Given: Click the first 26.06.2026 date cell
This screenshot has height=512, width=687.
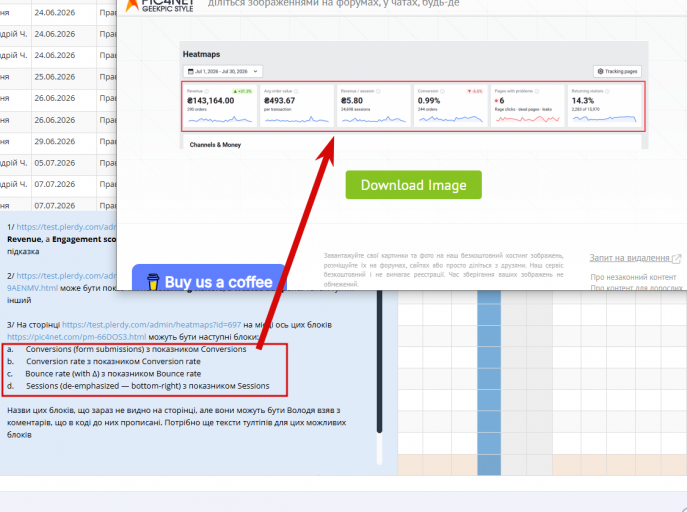Looking at the screenshot, I should [64, 99].
